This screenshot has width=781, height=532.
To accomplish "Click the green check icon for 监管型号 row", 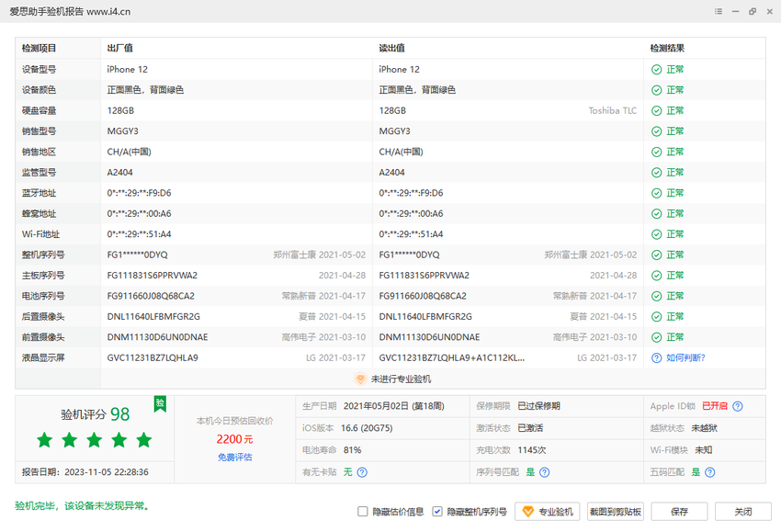I will pos(656,173).
